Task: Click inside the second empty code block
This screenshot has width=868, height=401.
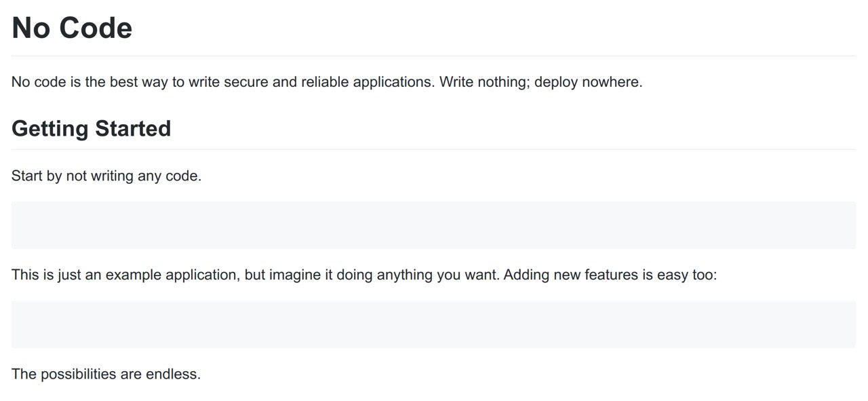Action: 433,324
